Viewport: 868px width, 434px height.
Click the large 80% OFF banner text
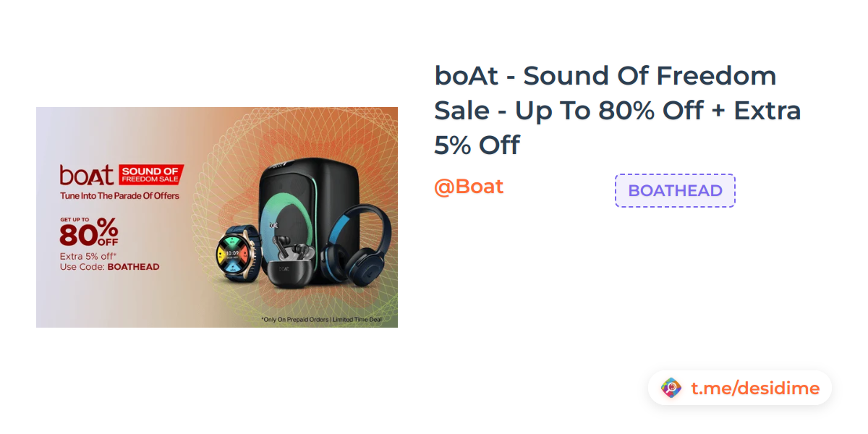click(x=89, y=233)
